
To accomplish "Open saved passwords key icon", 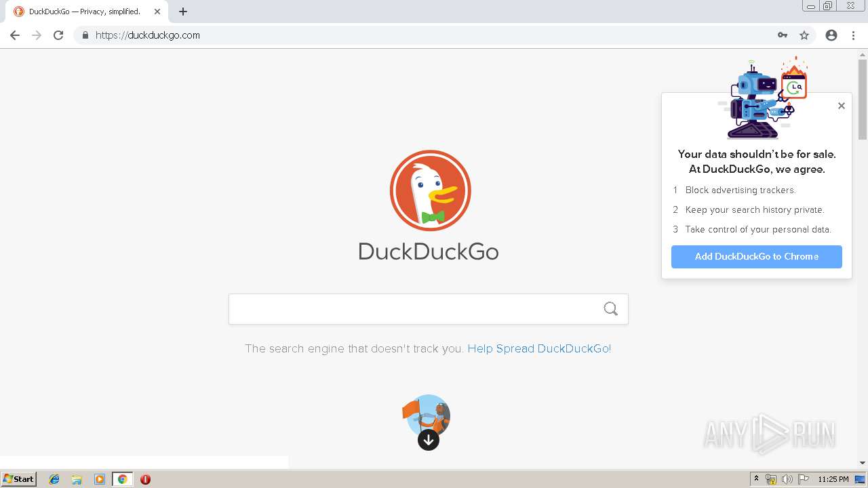I will pos(783,35).
